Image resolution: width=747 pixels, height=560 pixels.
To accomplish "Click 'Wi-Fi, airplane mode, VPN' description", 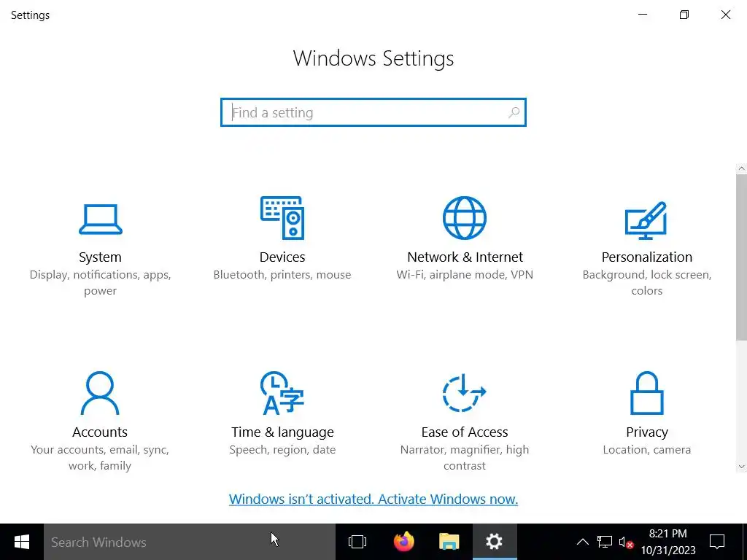I will (x=465, y=275).
